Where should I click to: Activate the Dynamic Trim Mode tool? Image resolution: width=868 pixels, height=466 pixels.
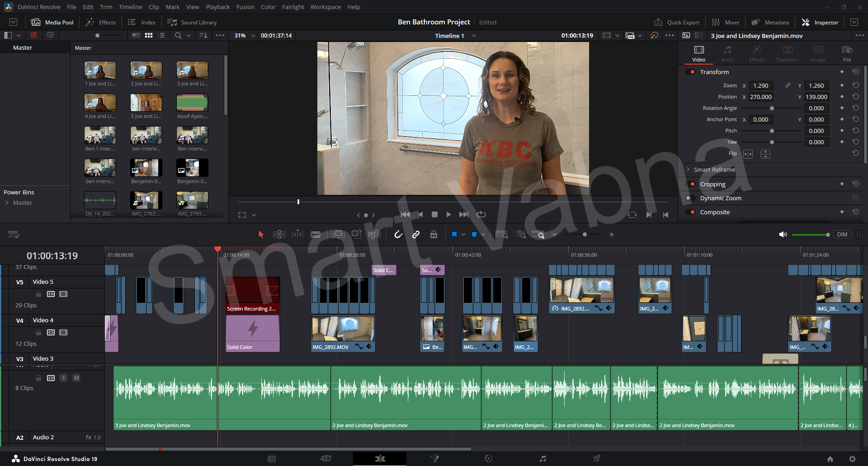(297, 234)
